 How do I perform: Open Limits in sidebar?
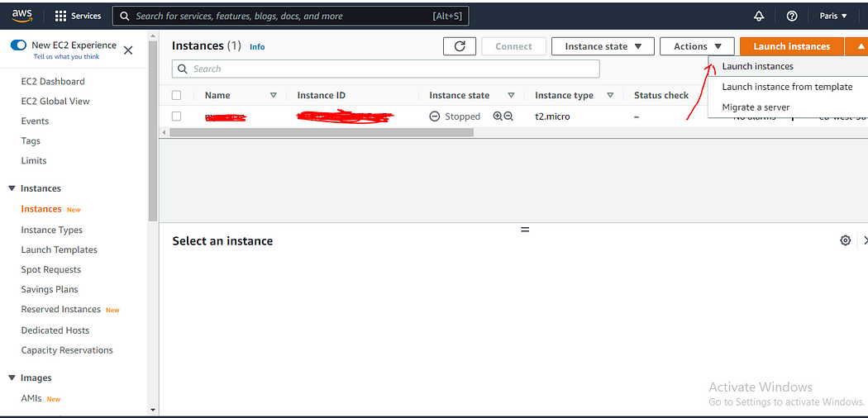34,161
